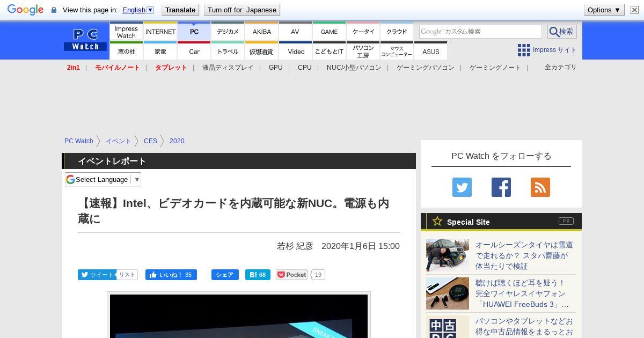
Task: Bookmark with Hatena B! button
Action: (x=258, y=275)
